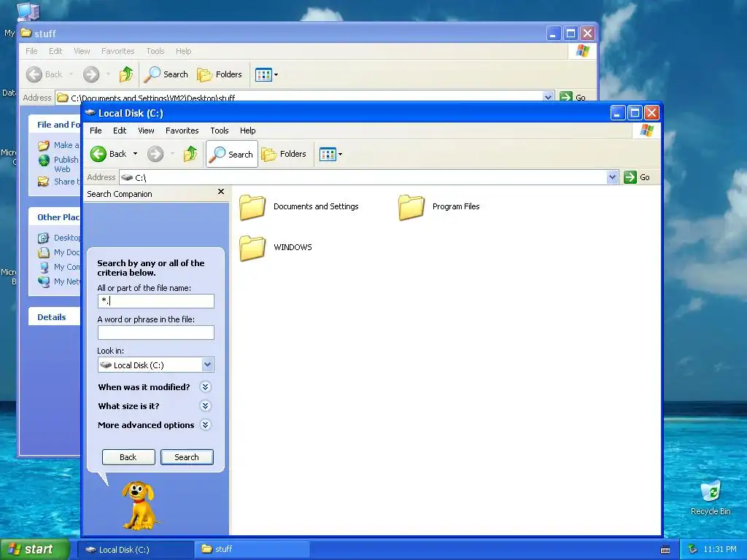Open File menu in Local Disk window
This screenshot has height=560, width=747.
[x=96, y=131]
